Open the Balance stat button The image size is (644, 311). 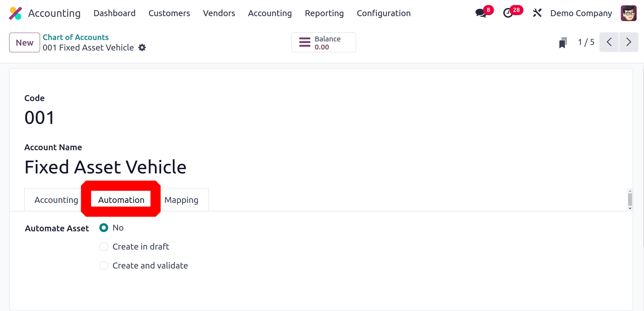(323, 42)
